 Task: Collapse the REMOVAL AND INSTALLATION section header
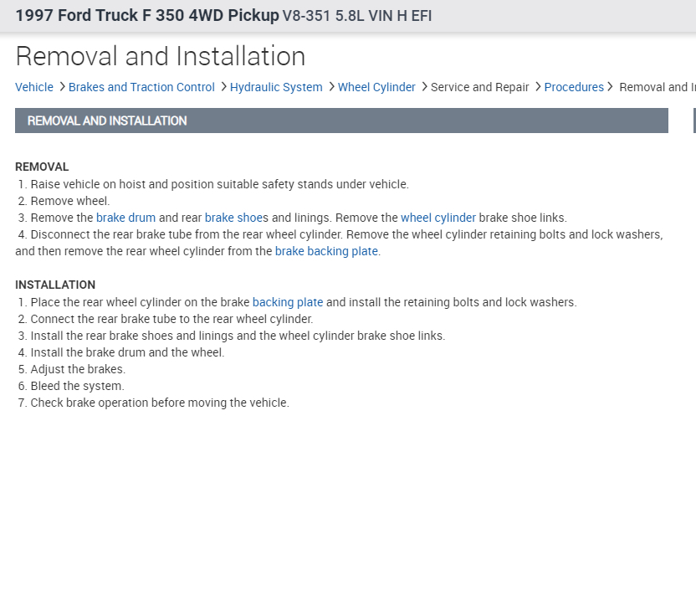341,121
